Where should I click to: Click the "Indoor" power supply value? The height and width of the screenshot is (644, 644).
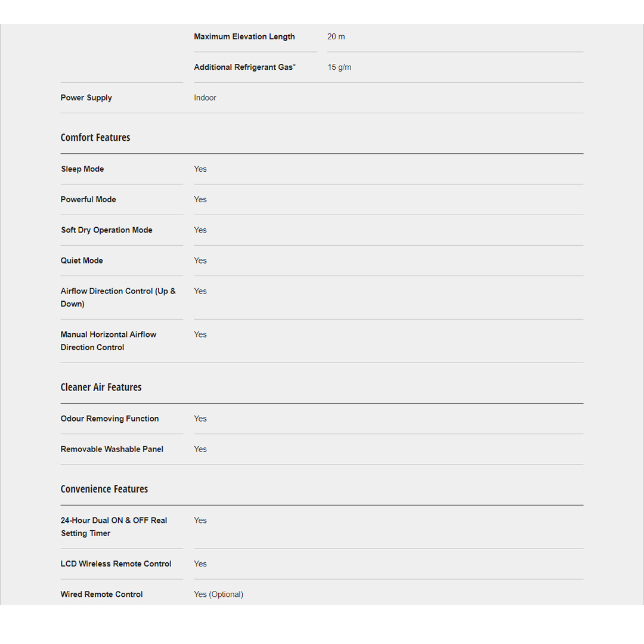point(205,98)
